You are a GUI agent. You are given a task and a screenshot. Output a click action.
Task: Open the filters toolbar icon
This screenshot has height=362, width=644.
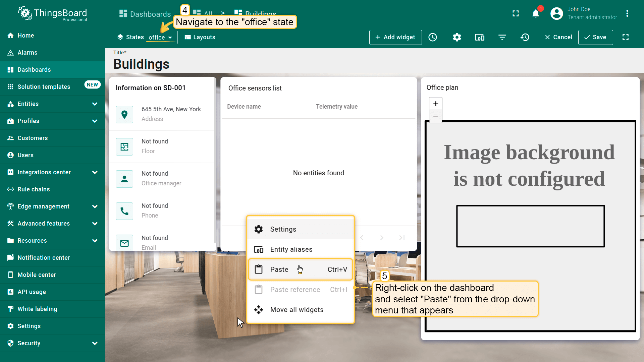pyautogui.click(x=502, y=37)
